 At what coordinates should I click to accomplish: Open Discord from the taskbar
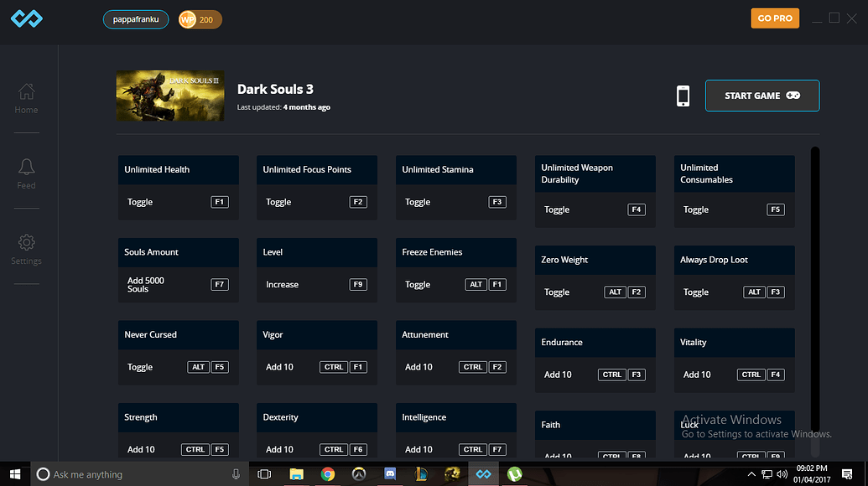[389, 473]
